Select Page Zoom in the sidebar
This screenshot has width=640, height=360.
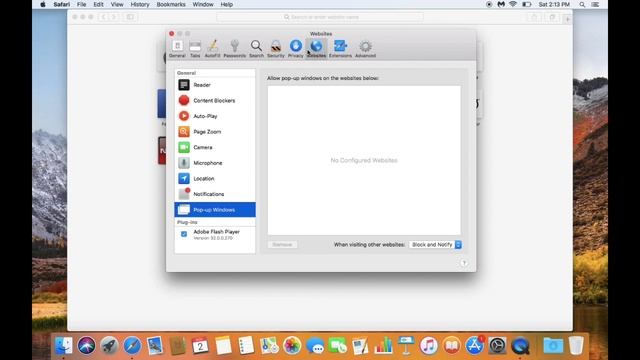pos(215,131)
